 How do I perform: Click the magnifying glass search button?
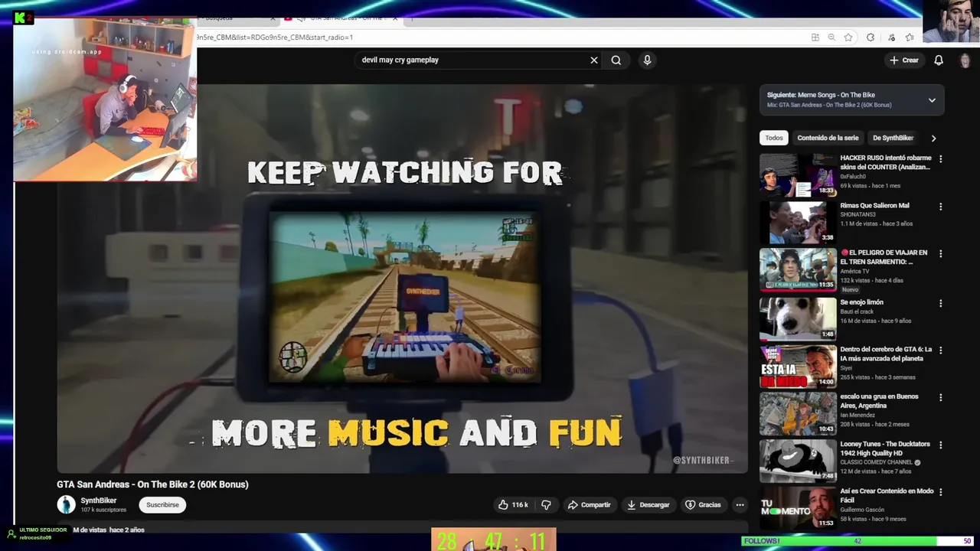click(x=616, y=60)
